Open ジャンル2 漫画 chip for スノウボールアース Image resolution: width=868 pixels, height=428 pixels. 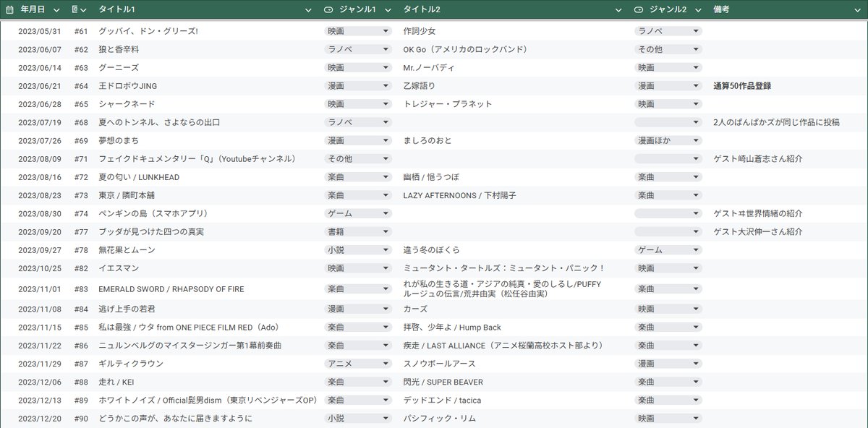coord(668,364)
